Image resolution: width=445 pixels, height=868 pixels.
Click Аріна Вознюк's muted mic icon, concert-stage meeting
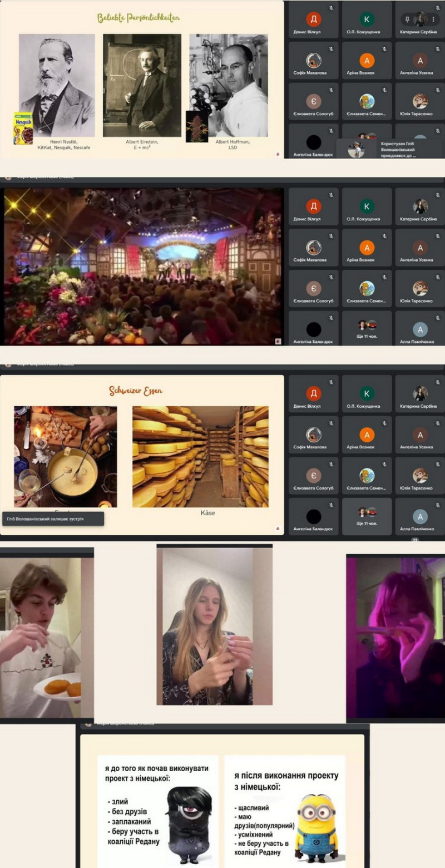tap(384, 236)
